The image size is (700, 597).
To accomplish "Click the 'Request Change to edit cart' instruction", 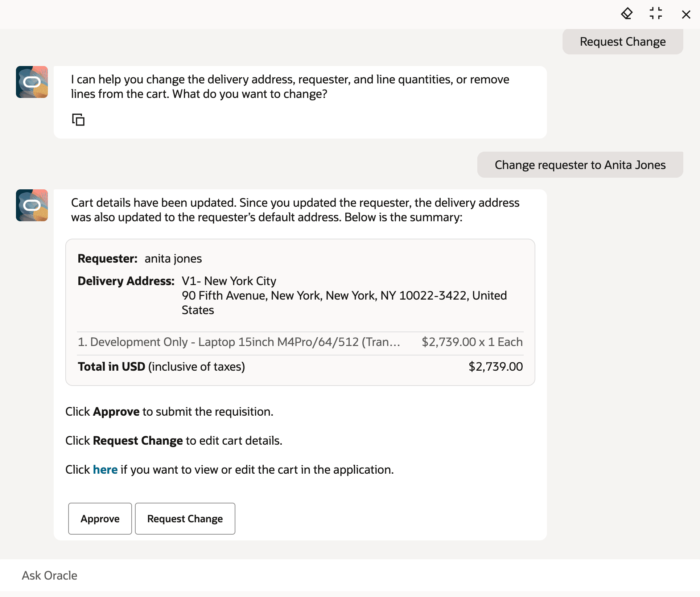I will [174, 441].
